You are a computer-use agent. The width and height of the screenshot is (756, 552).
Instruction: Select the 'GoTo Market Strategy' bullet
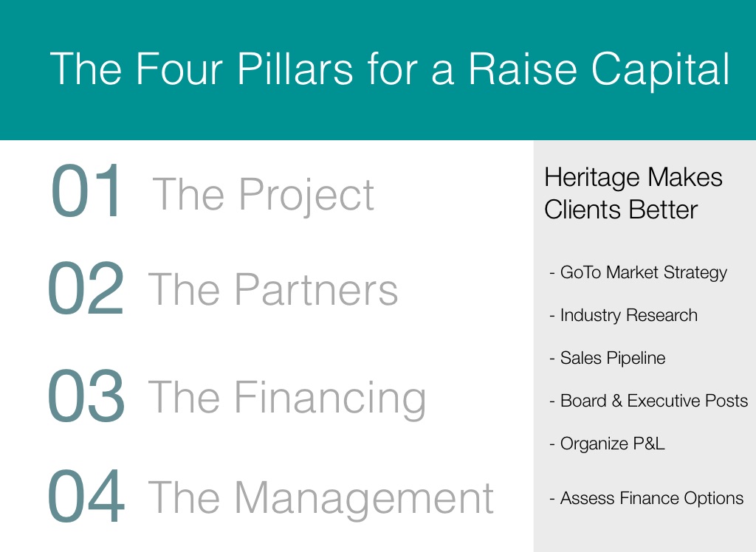click(x=639, y=273)
